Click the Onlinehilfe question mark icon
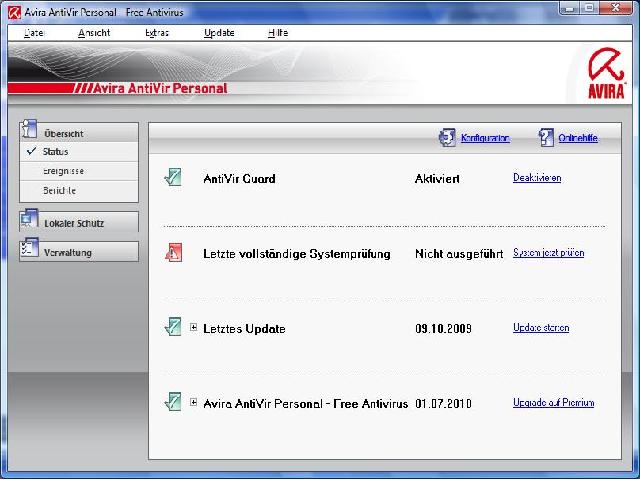 point(546,138)
